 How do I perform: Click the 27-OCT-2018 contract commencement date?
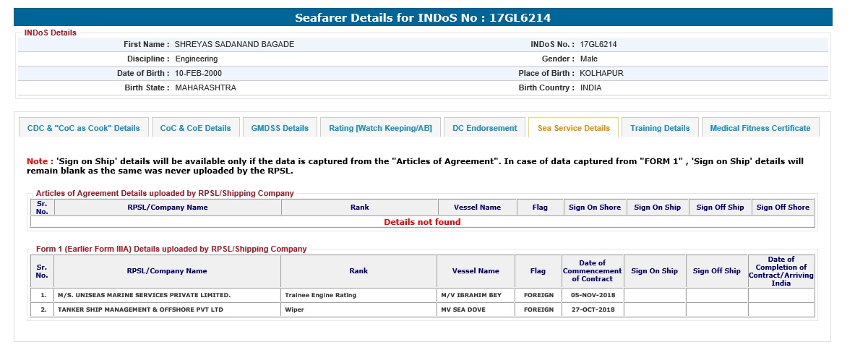point(592,309)
